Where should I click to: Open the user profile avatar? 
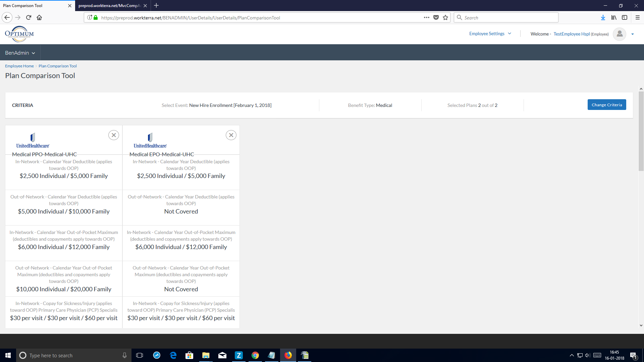pos(620,34)
